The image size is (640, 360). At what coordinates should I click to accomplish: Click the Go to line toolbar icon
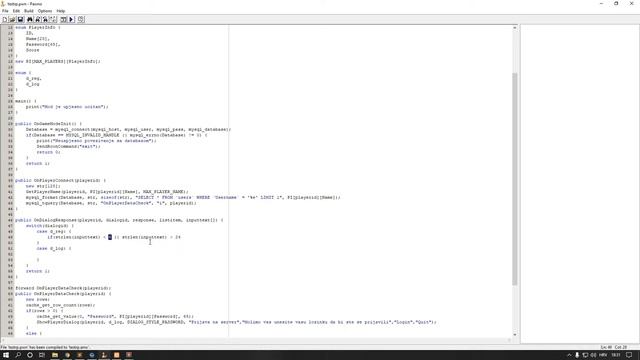(x=53, y=19)
